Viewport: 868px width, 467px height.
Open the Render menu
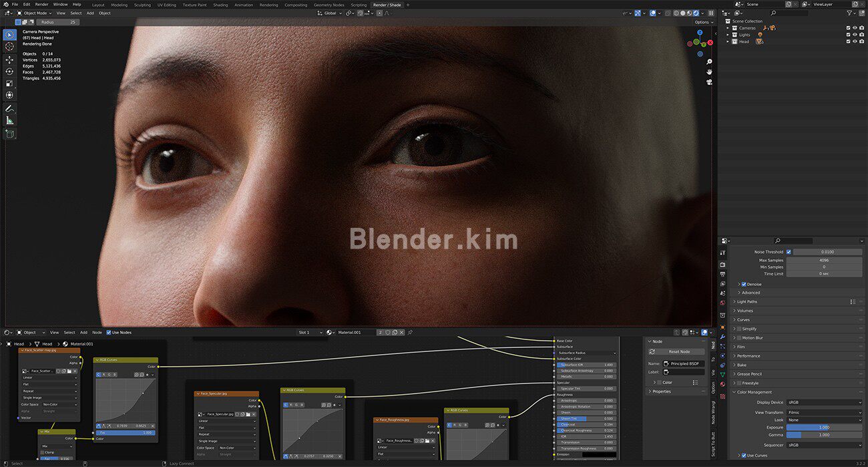pyautogui.click(x=41, y=4)
